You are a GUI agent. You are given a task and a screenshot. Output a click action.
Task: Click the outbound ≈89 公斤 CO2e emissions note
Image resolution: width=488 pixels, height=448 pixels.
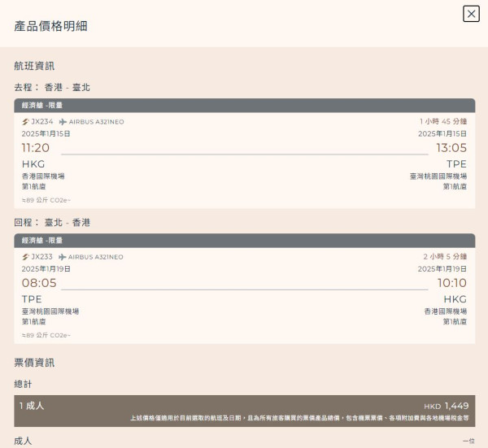coord(46,200)
